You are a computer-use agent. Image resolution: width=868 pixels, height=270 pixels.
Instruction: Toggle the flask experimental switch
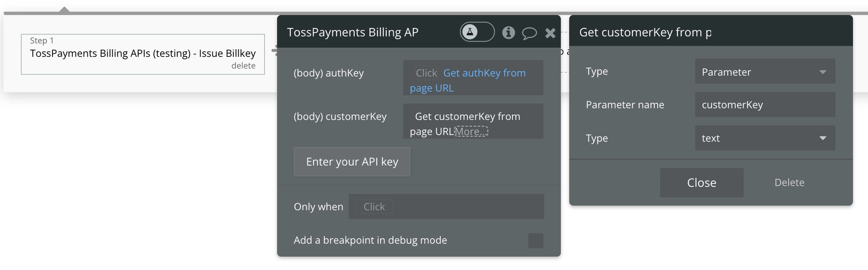(477, 32)
